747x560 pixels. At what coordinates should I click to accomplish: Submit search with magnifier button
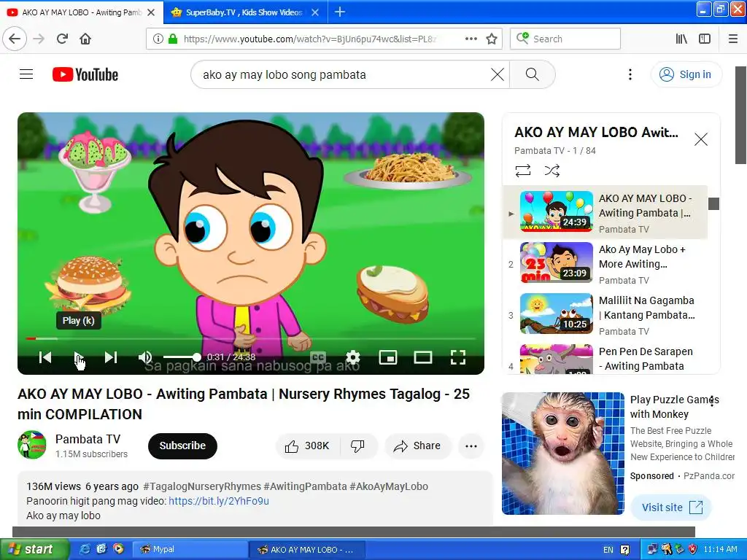coord(533,74)
